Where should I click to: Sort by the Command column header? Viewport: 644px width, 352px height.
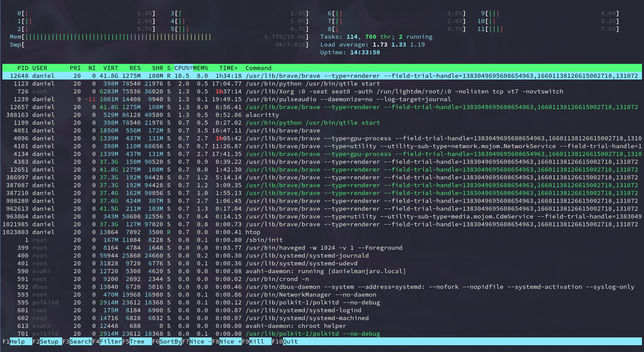coord(258,68)
